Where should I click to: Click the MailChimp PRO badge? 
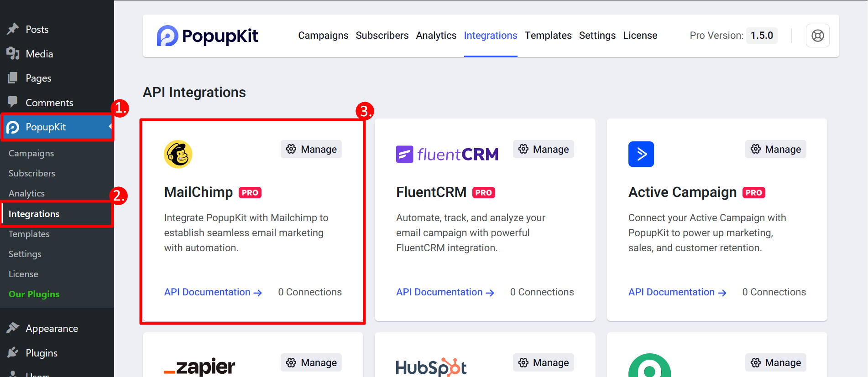point(250,193)
